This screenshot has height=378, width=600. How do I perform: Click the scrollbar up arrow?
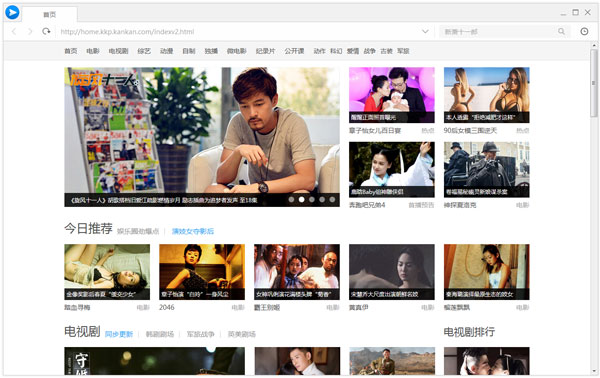tap(594, 45)
